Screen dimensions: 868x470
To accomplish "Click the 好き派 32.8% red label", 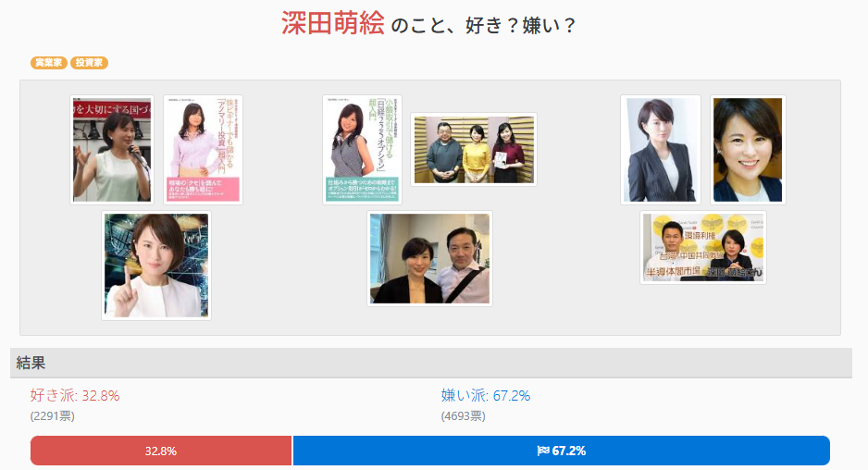I will click(x=75, y=395).
